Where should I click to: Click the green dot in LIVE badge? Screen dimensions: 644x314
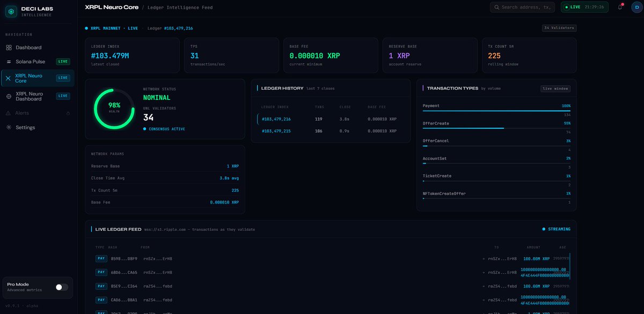pyautogui.click(x=566, y=8)
